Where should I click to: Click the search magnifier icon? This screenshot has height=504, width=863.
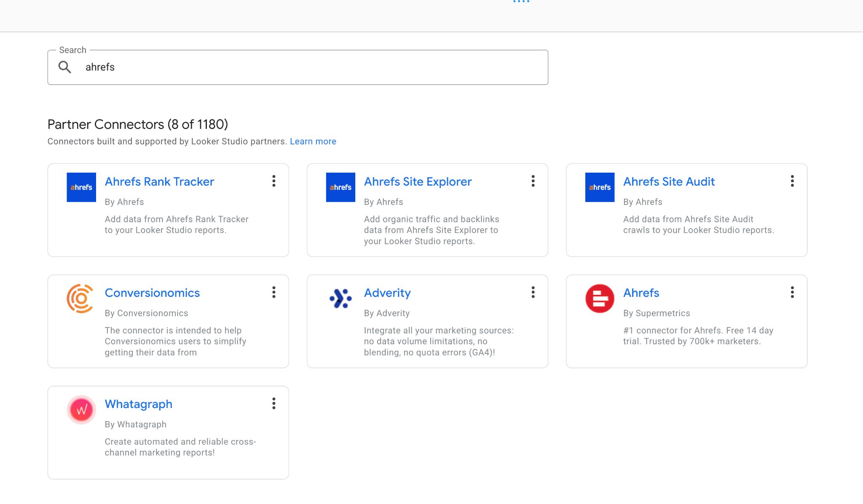click(x=65, y=67)
